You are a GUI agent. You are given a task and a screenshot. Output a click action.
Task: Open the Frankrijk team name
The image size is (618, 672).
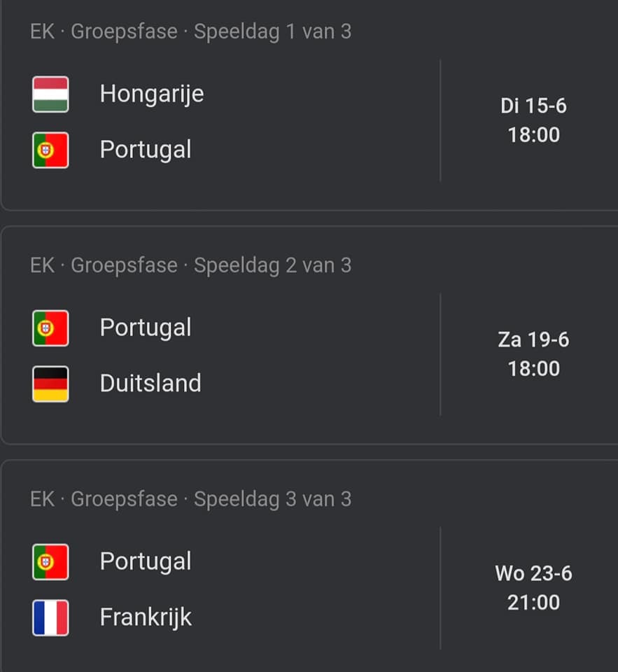[146, 618]
